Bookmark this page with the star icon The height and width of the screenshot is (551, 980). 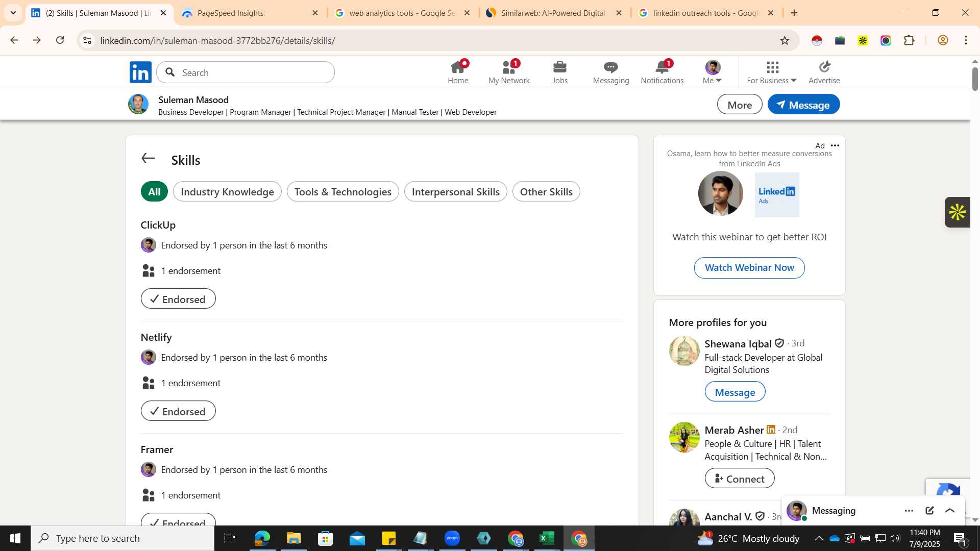click(785, 40)
